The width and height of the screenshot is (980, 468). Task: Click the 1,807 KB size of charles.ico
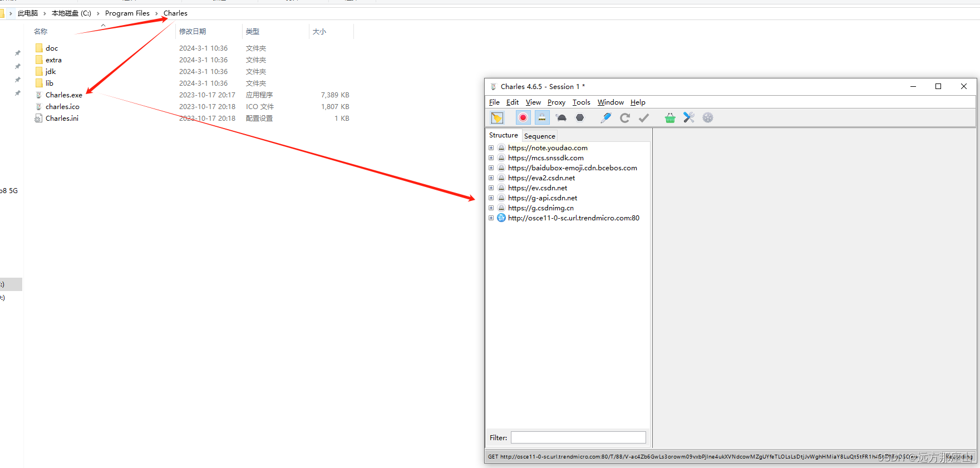335,107
